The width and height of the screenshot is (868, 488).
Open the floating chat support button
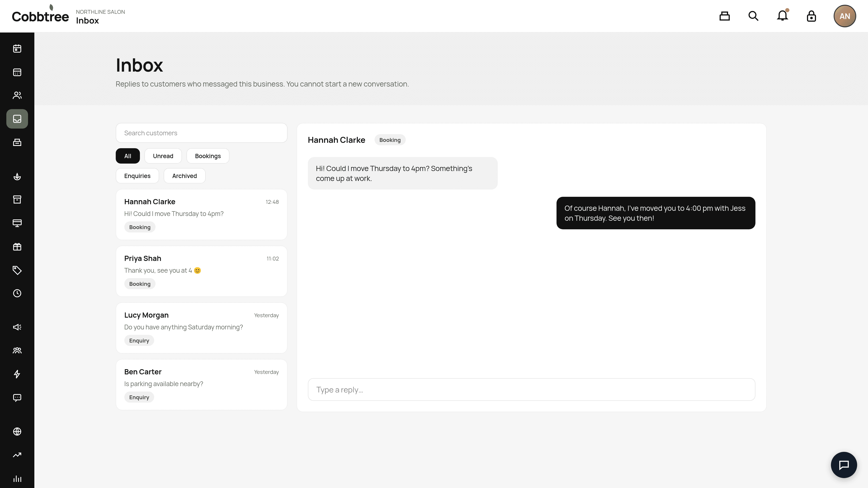(x=844, y=465)
